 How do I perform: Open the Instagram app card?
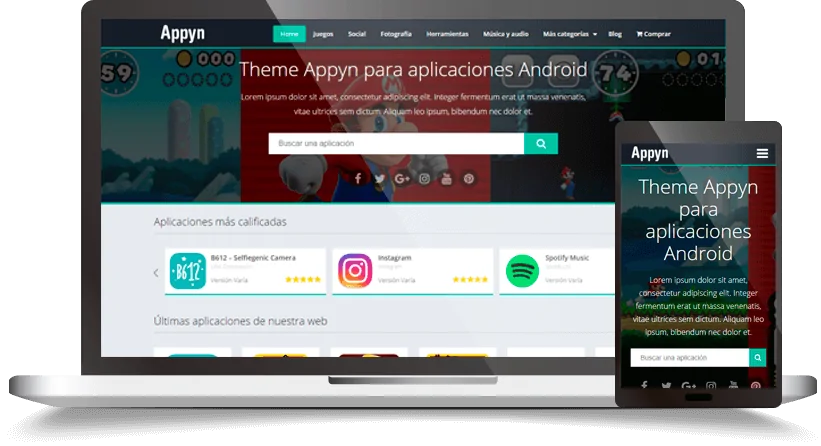tap(413, 271)
